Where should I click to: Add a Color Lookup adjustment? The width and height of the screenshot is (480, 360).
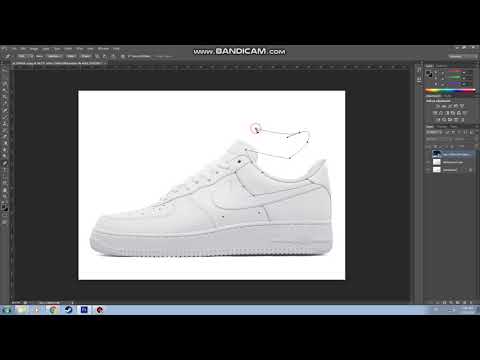tap(465, 113)
